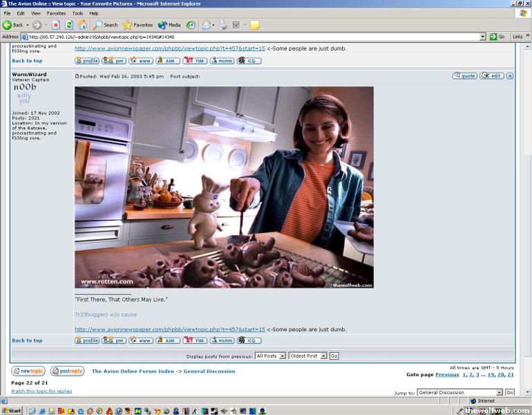Click the Windows Start button
Image resolution: width=532 pixels, height=415 pixels.
pos(12,410)
